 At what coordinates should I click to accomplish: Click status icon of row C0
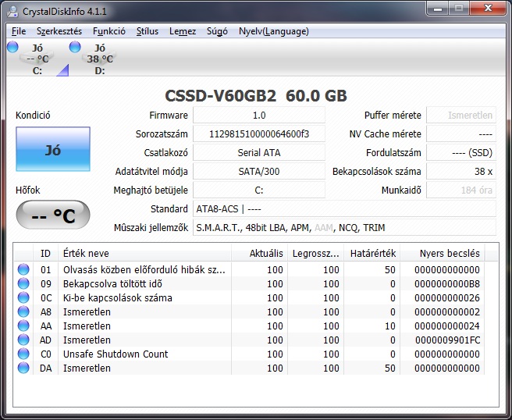point(23,354)
